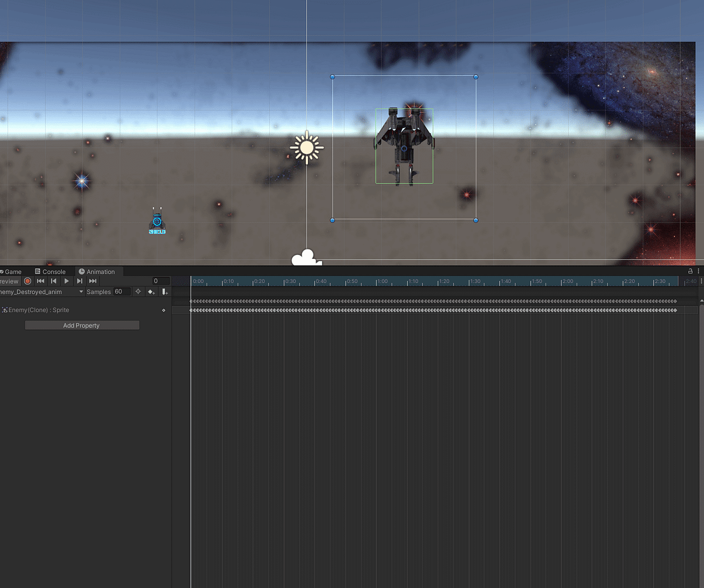Toggle animation Preview mode
Viewport: 704px width, 588px height.
8,281
